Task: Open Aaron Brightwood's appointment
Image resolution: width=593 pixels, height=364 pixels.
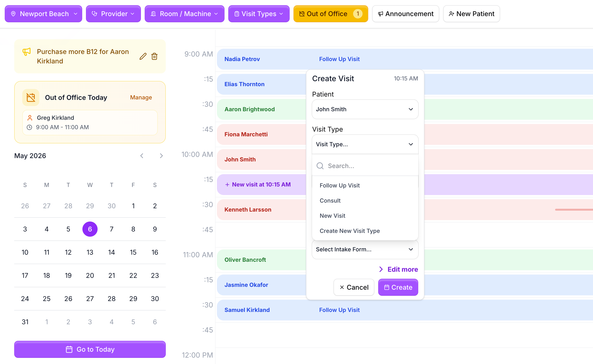Action: click(262, 109)
